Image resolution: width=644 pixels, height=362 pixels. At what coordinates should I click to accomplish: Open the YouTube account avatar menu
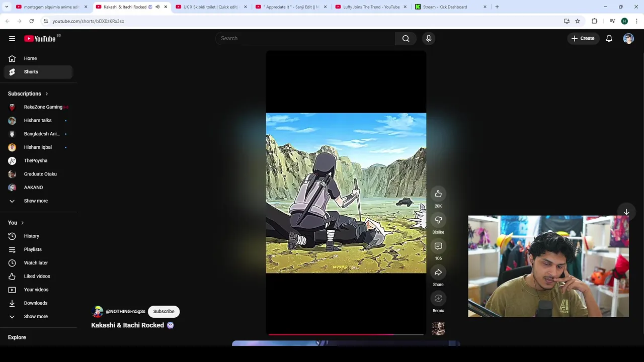[628, 38]
